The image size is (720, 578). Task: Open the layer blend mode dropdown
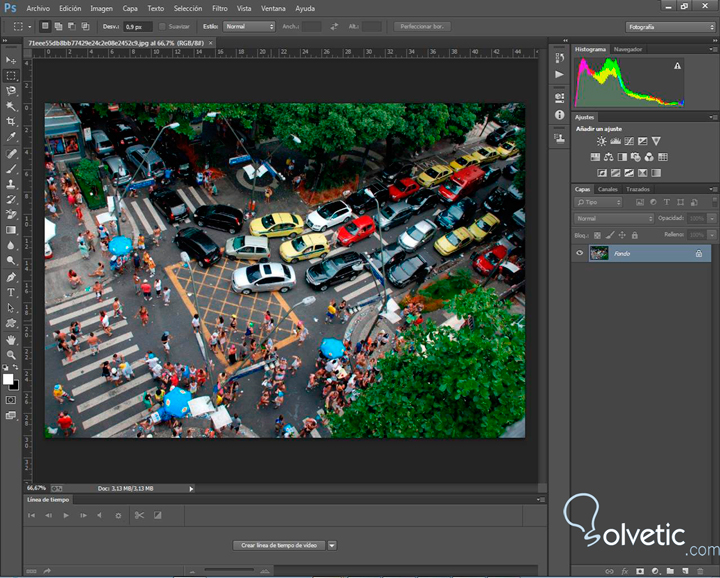tap(613, 218)
